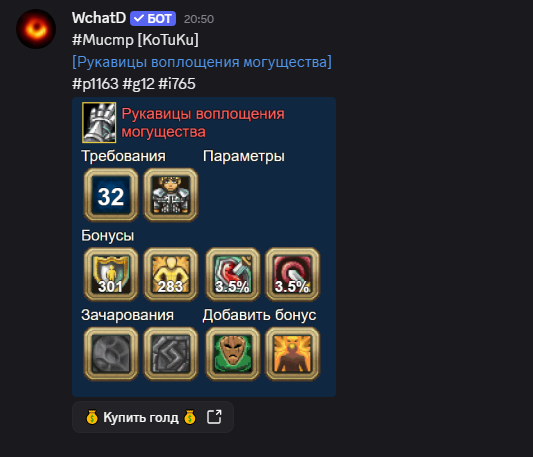This screenshot has height=457, width=533.
Task: Click the red swirl 3.5% bonus icon
Action: tap(292, 274)
